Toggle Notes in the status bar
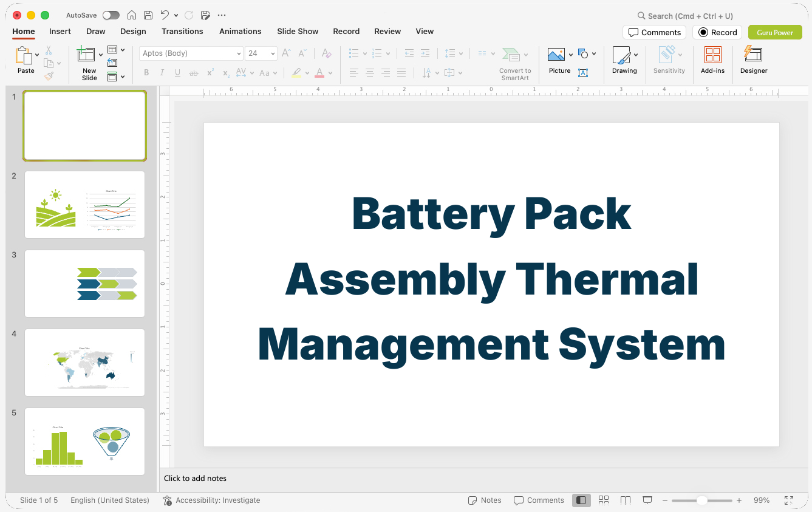This screenshot has width=812, height=512. pyautogui.click(x=485, y=500)
